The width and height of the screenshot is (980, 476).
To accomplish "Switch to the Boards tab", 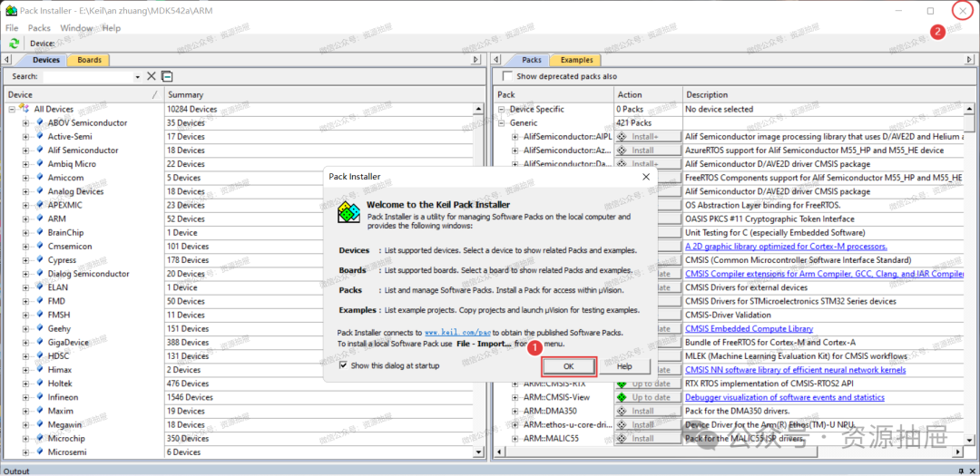I will coord(89,60).
